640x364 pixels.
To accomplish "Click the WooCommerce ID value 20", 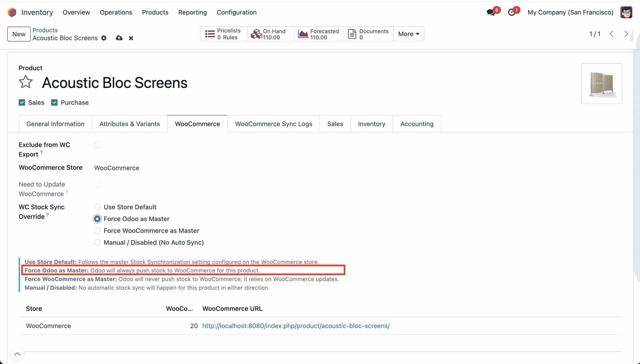I will tap(194, 326).
